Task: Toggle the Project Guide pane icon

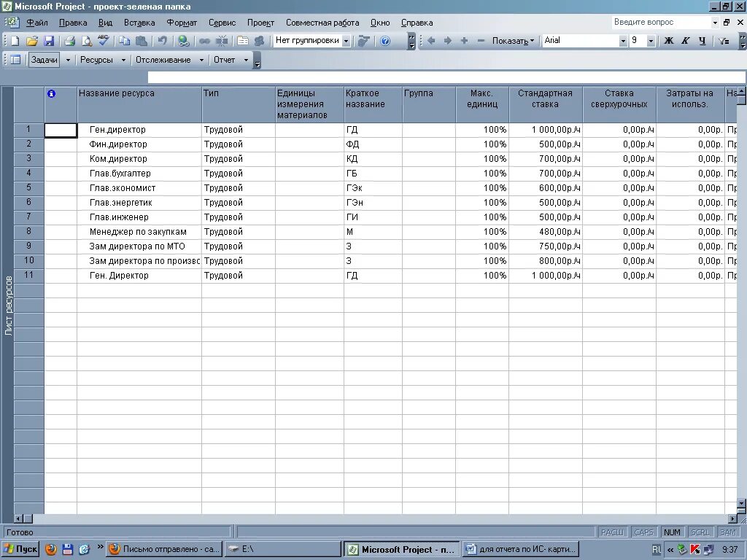Action: (15, 60)
